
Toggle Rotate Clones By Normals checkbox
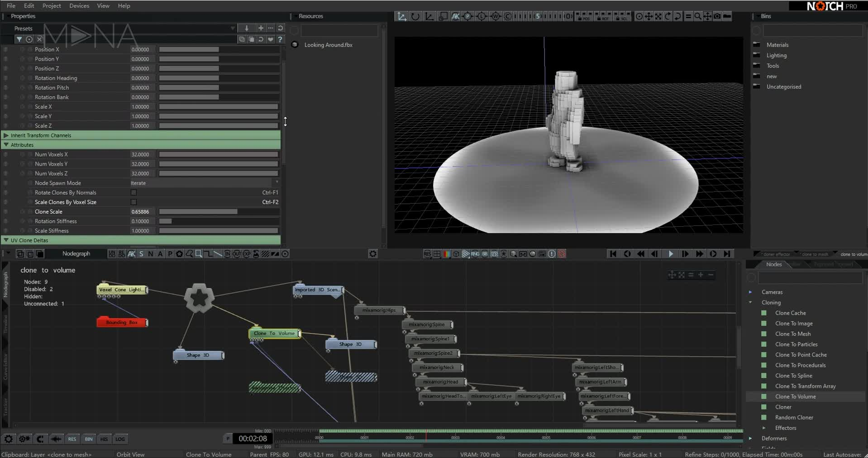tap(134, 192)
